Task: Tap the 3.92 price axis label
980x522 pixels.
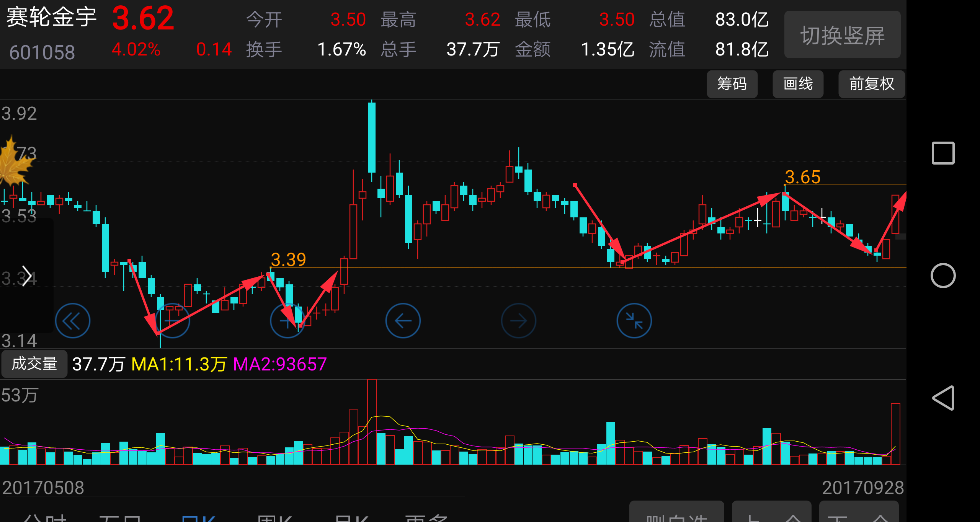Action: pyautogui.click(x=19, y=114)
